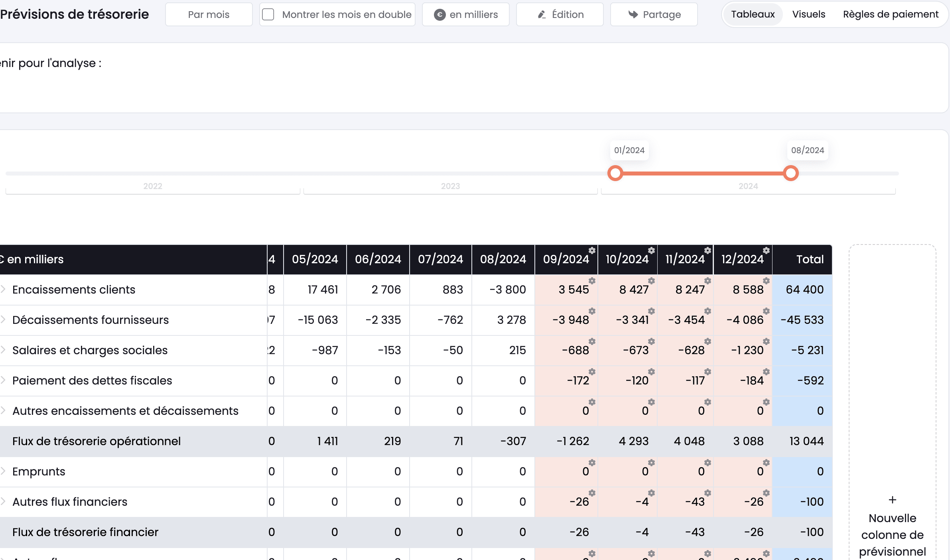Click the Total column header
This screenshot has width=950, height=560.
802,259
